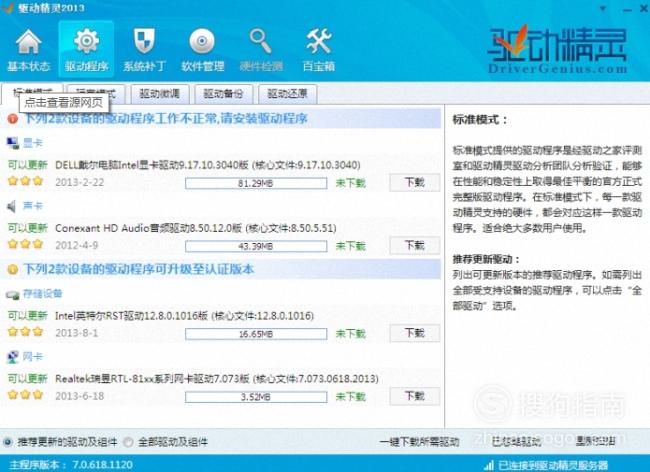Viewport: 650px width, 472px height.
Task: Click the 网卡 network category icon
Action: tap(12, 357)
